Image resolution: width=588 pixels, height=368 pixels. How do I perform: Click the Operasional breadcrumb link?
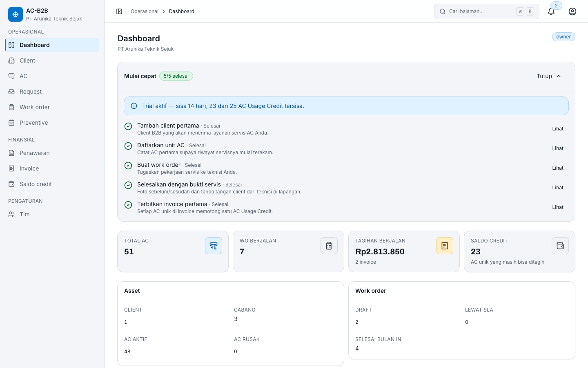[x=145, y=11]
